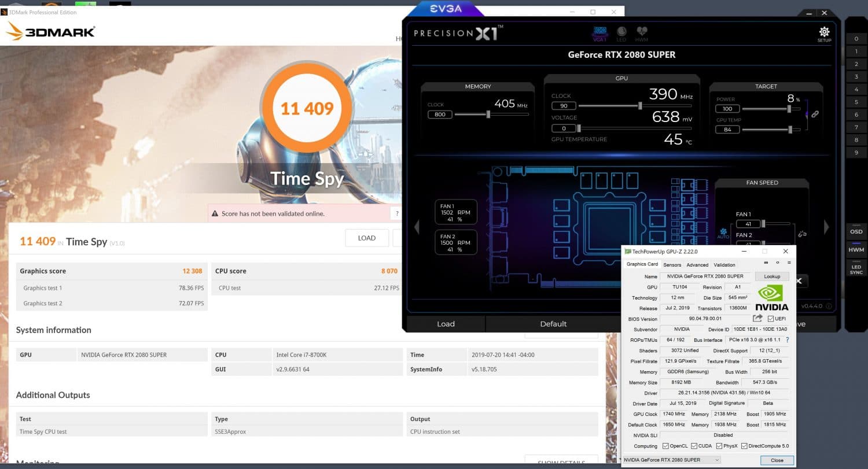
Task: Click the bus interface question mark
Action: pos(787,340)
